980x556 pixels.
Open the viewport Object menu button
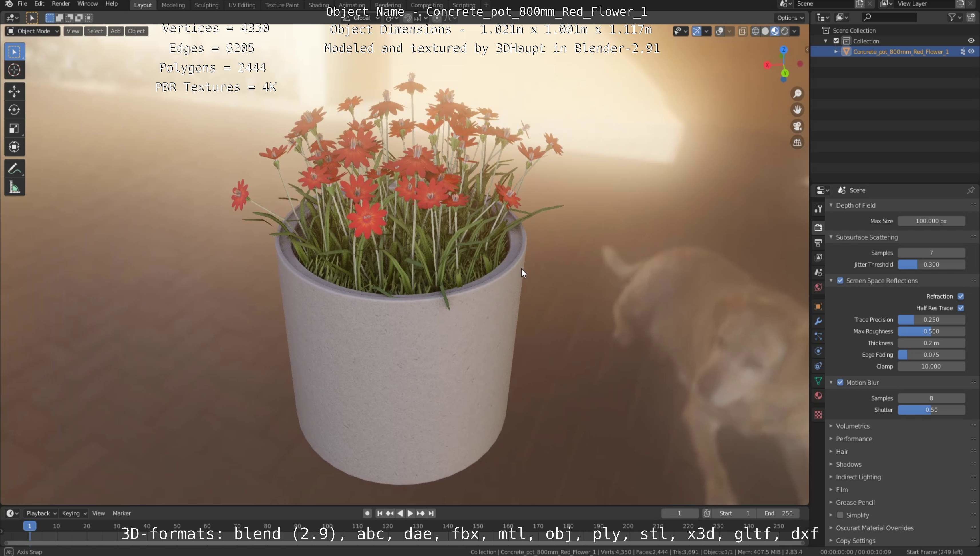[136, 31]
